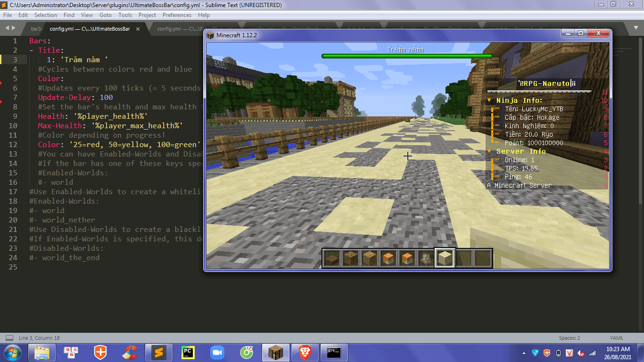Close the active UltimateBossBar config.yml tab

(138, 29)
